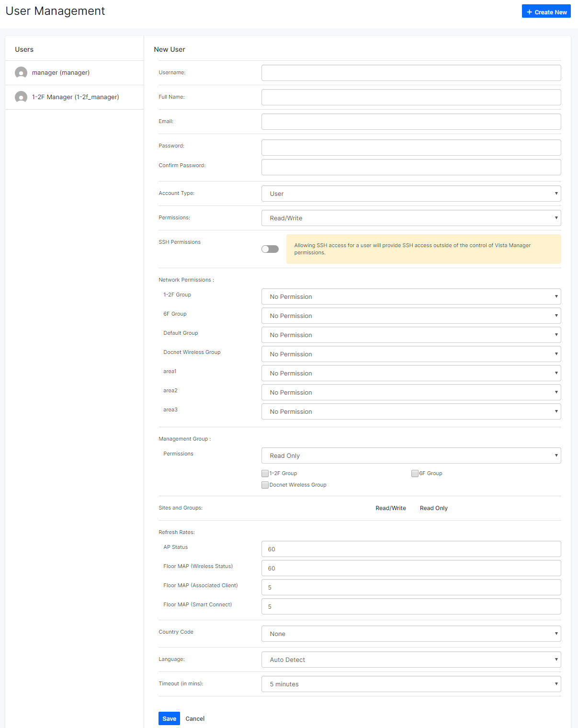Change the area1 network permission dropdown
The height and width of the screenshot is (728, 578).
click(411, 373)
